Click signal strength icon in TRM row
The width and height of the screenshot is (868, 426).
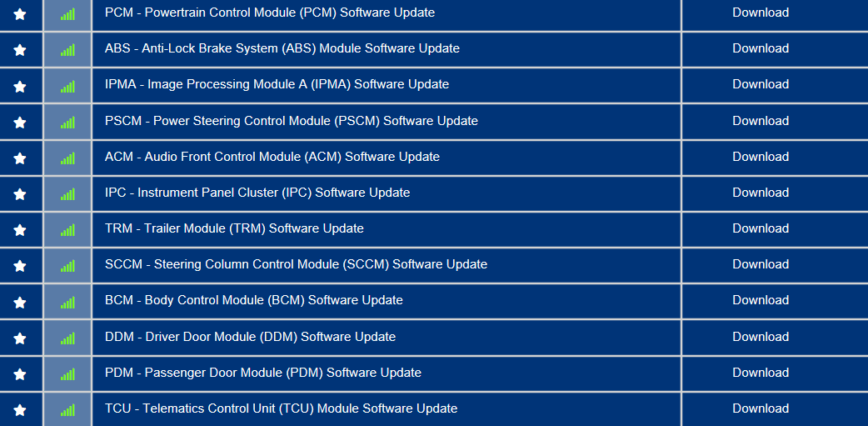(x=67, y=230)
